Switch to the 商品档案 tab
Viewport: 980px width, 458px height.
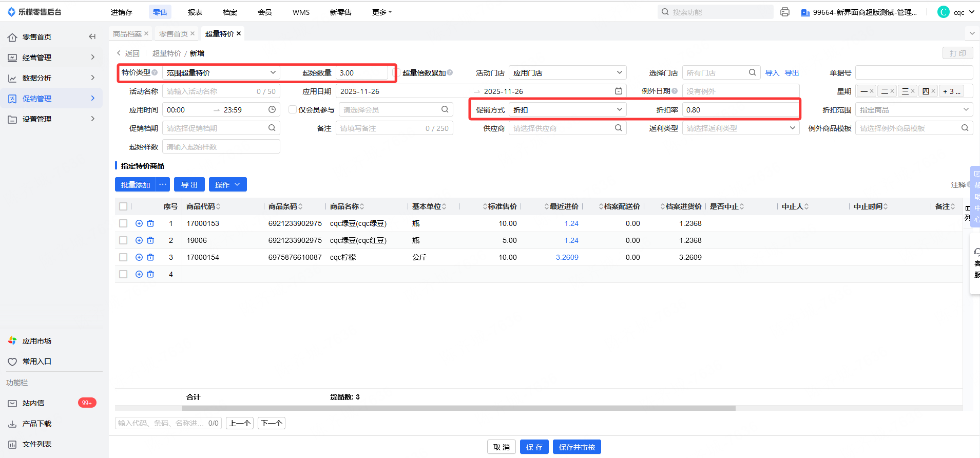[x=127, y=33]
